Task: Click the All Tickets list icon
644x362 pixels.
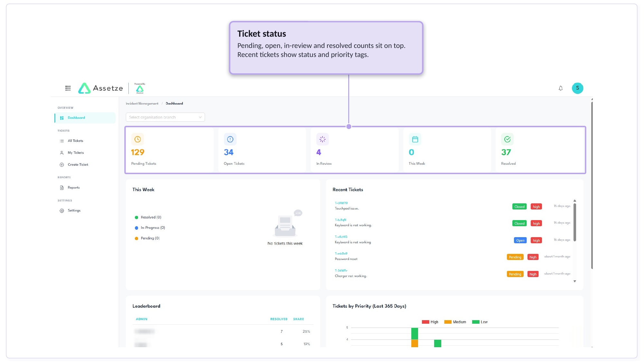Action: (62, 141)
